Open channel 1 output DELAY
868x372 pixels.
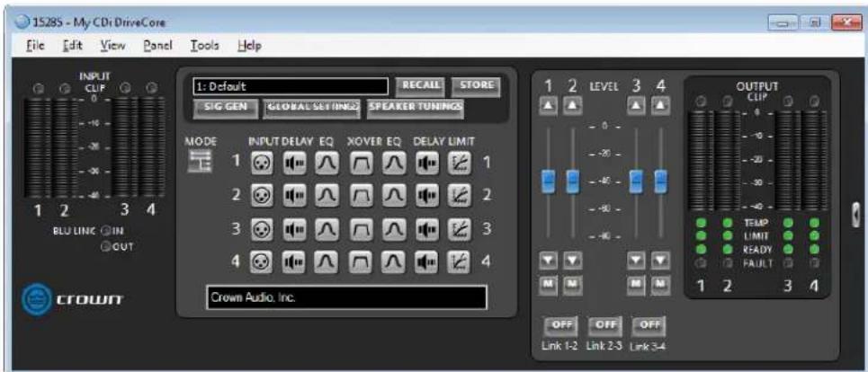point(425,163)
